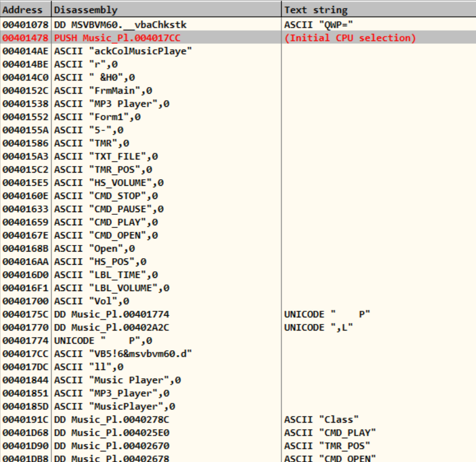The image size is (476, 462).
Task: Select row at address 00401078
Action: (238, 25)
